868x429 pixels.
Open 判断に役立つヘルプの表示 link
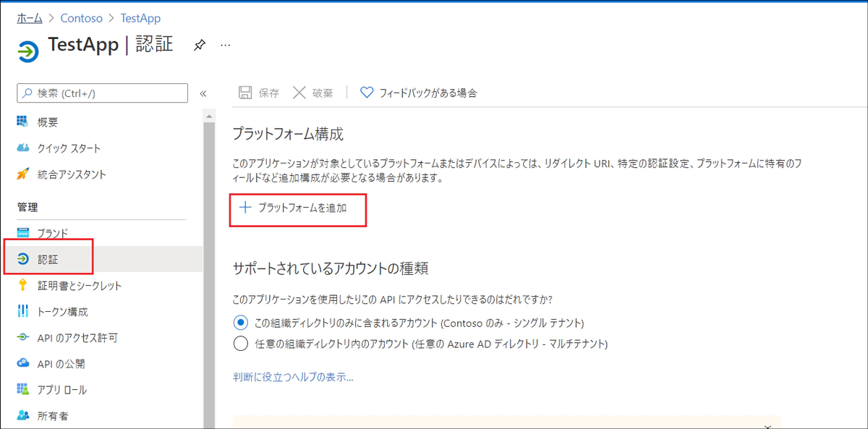pos(293,377)
